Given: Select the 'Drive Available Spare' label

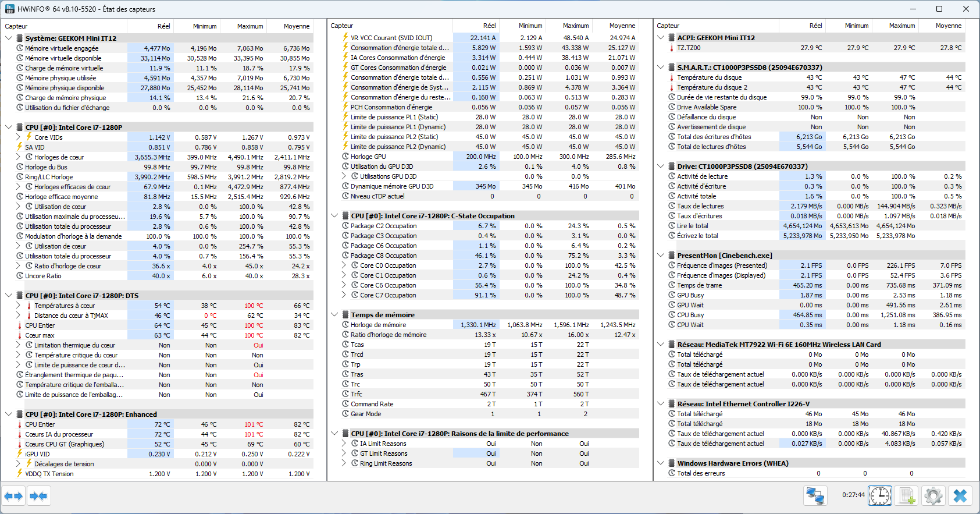Looking at the screenshot, I should pyautogui.click(x=707, y=107).
